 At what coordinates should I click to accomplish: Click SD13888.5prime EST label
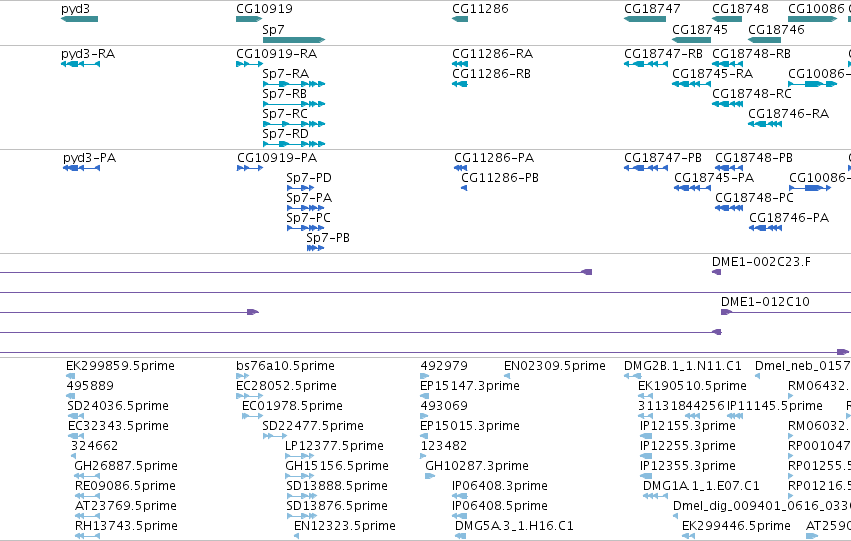pos(337,486)
